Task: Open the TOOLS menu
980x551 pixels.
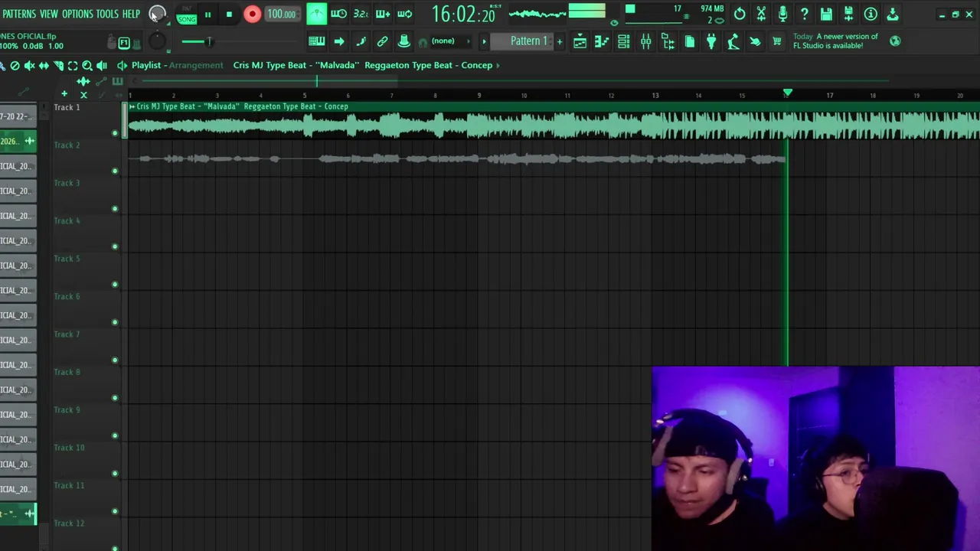Action: [x=107, y=14]
